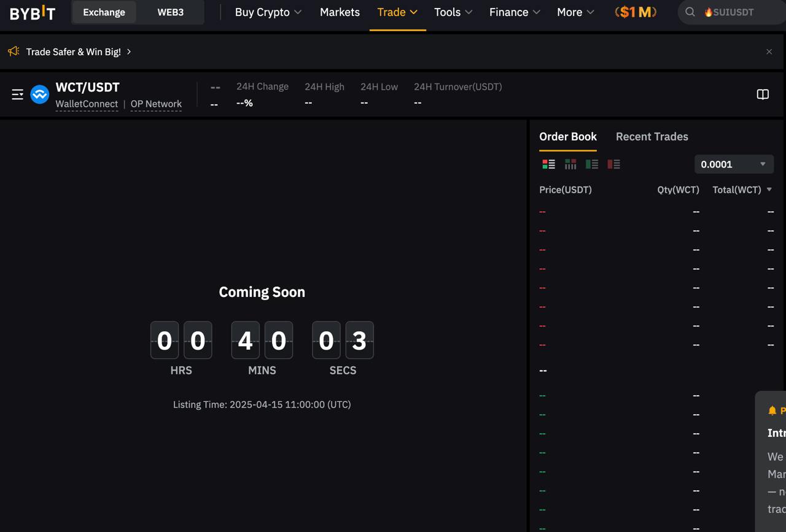Click the 24H Turnover(USDT) label
The height and width of the screenshot is (532, 786).
pyautogui.click(x=458, y=87)
